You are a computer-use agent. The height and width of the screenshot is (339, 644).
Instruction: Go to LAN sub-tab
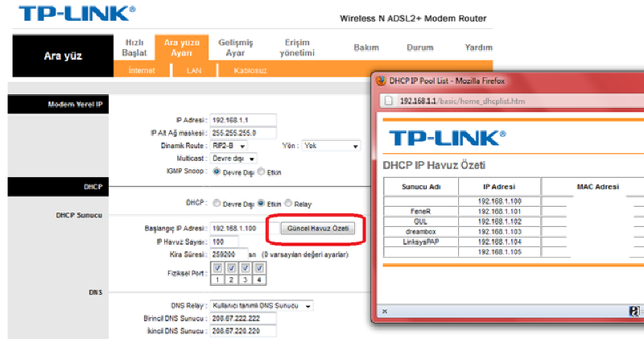tap(194, 70)
